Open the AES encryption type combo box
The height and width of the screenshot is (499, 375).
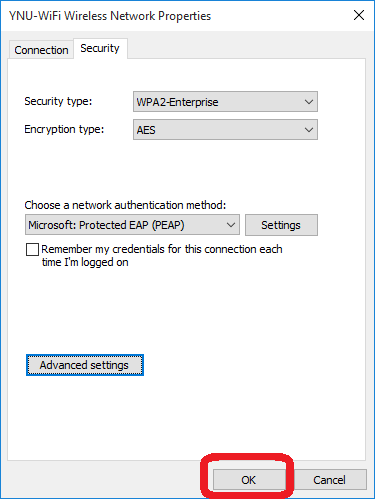pos(225,130)
